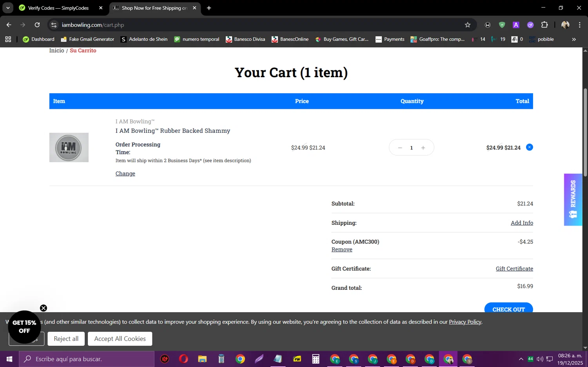This screenshot has width=588, height=367.
Task: Open the Privacy Policy link
Action: tap(465, 322)
